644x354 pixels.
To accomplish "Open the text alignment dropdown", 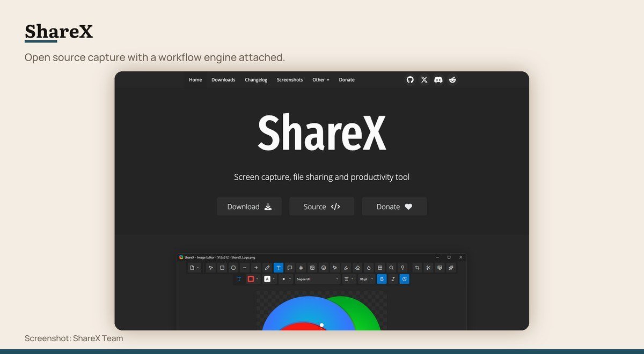I will pyautogui.click(x=349, y=279).
